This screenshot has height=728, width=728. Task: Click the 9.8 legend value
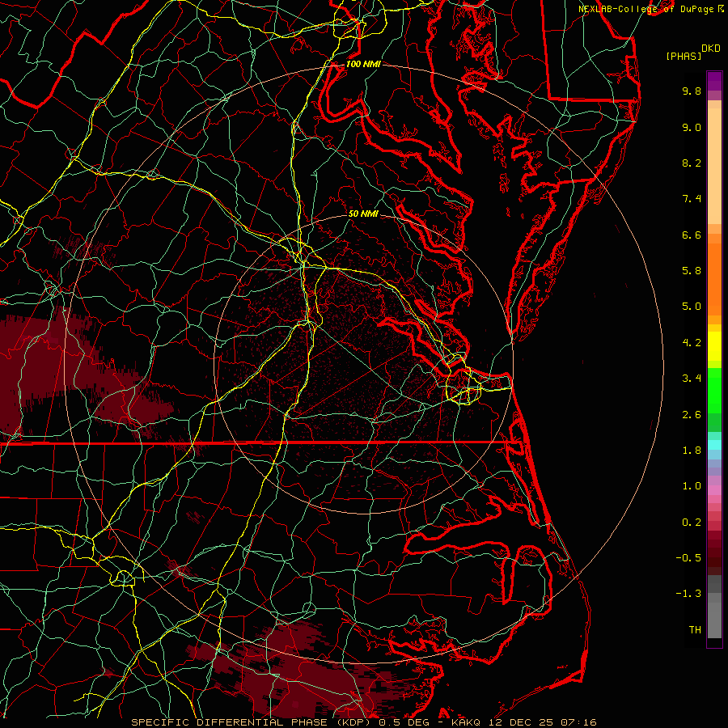(x=692, y=91)
